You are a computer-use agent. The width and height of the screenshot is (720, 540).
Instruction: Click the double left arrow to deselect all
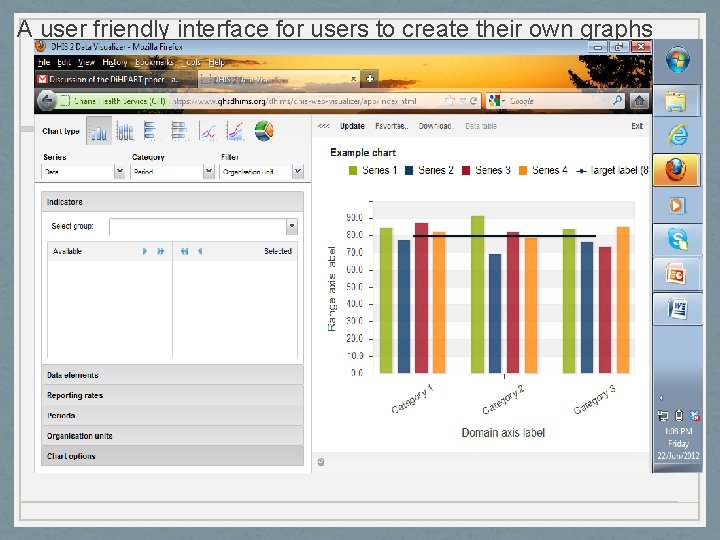(184, 251)
